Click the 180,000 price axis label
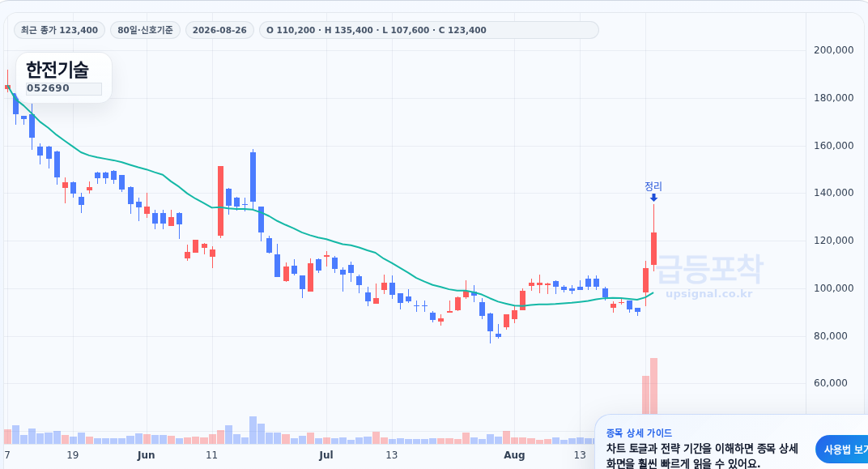This screenshot has width=868, height=469. (x=833, y=98)
